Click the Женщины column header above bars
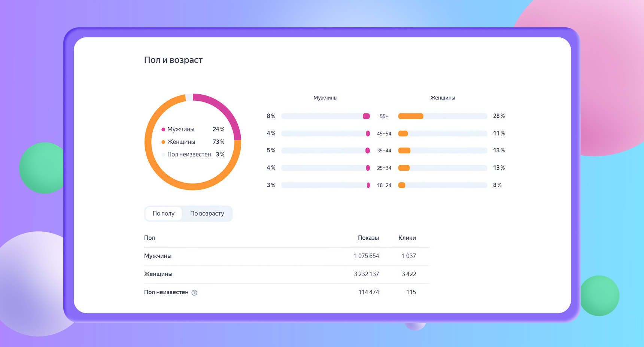 point(443,98)
